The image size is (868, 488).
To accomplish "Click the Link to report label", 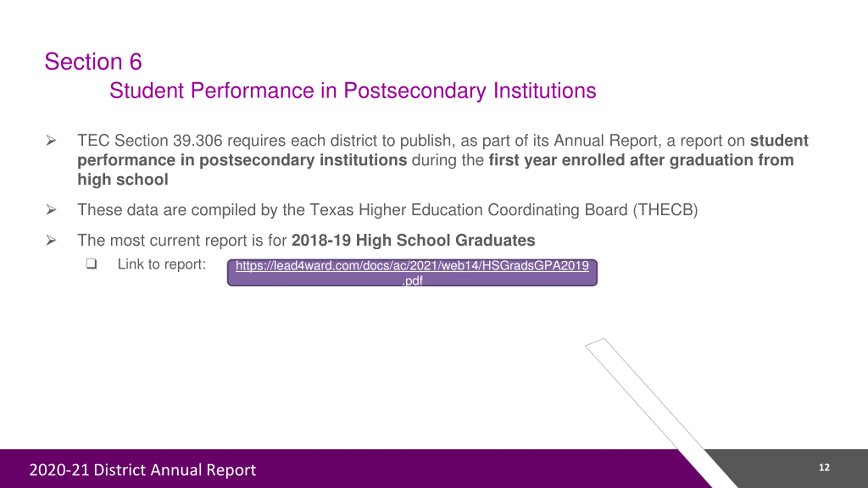I will [x=162, y=264].
